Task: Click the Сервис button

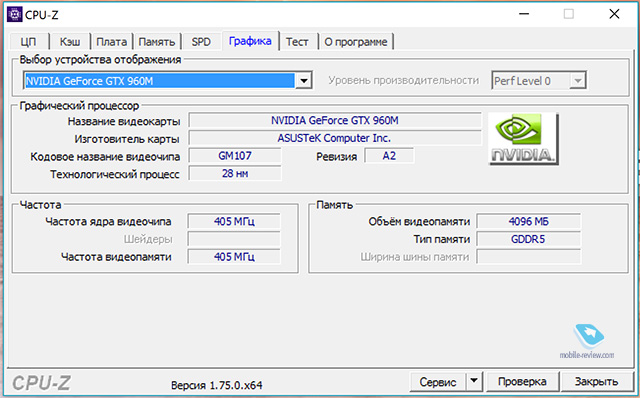Action: [438, 382]
